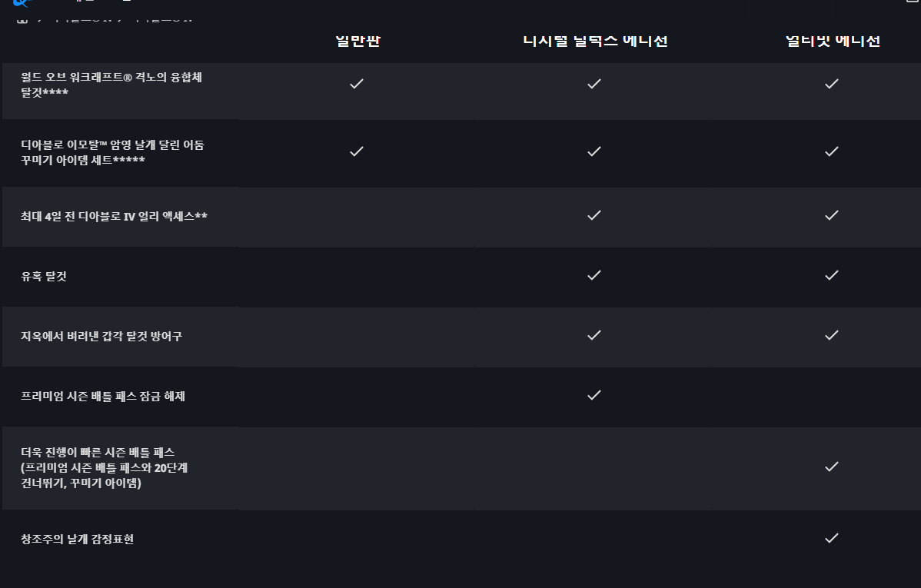Image resolution: width=921 pixels, height=588 pixels.
Task: Click checkmark for 프리미엄 시즌 배틀 패스 잠금 해제
Action: pyautogui.click(x=593, y=395)
